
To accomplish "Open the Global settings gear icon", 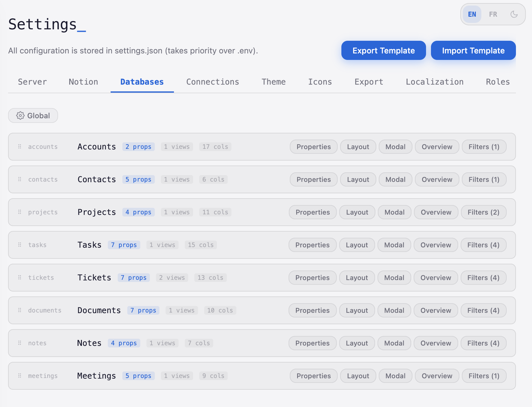I will click(20, 115).
